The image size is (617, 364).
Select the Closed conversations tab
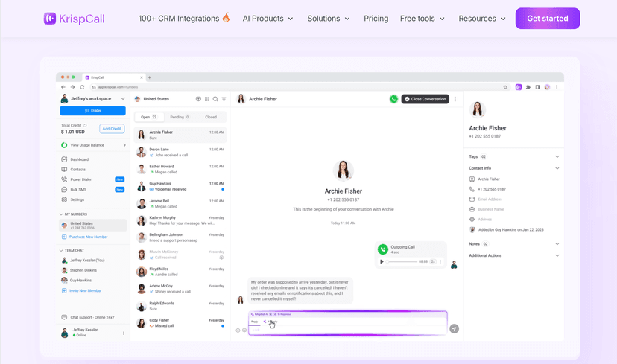point(211,117)
